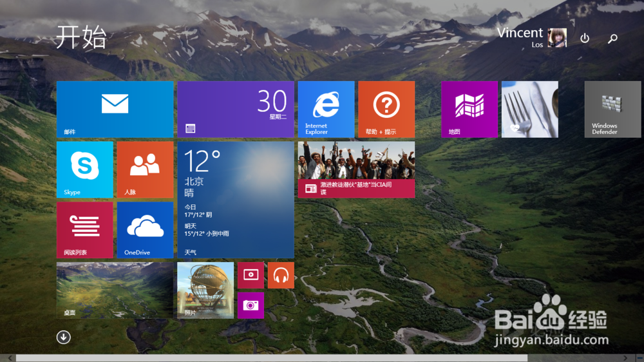This screenshot has height=362, width=644.
Task: Open the Help + Tips (帮助+提示) tile
Action: (386, 110)
